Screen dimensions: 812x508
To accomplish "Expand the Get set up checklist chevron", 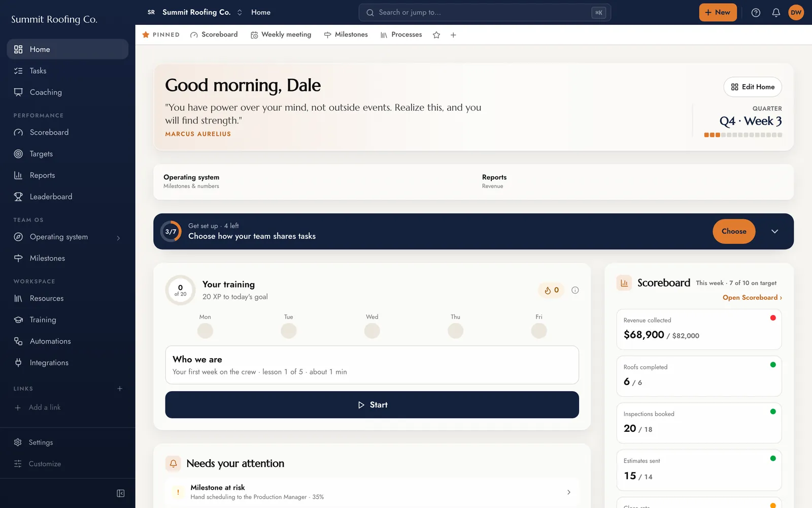I will tap(774, 231).
